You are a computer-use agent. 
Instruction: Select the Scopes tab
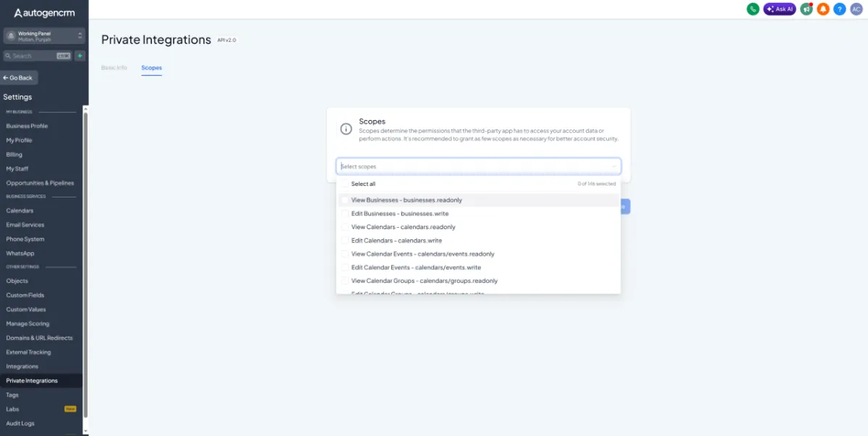151,68
